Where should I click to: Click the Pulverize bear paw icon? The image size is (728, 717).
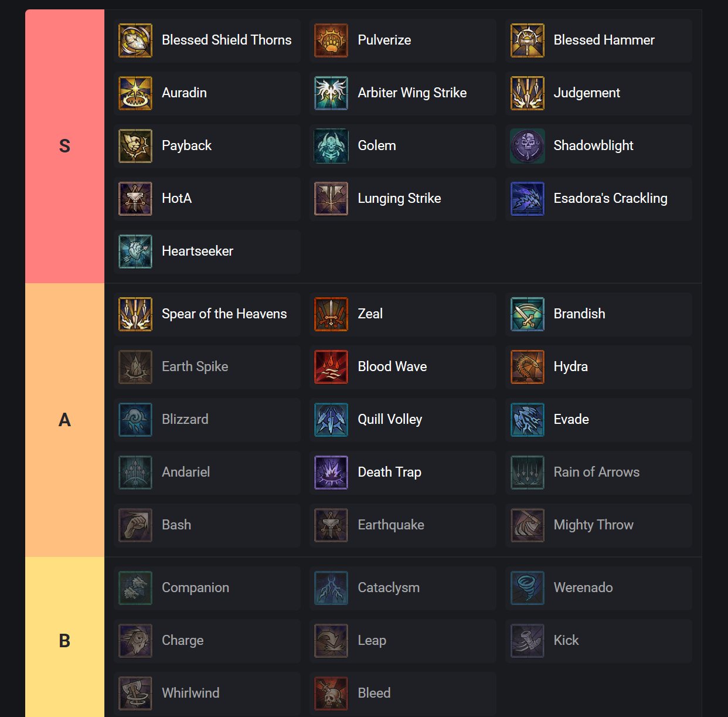click(x=331, y=40)
